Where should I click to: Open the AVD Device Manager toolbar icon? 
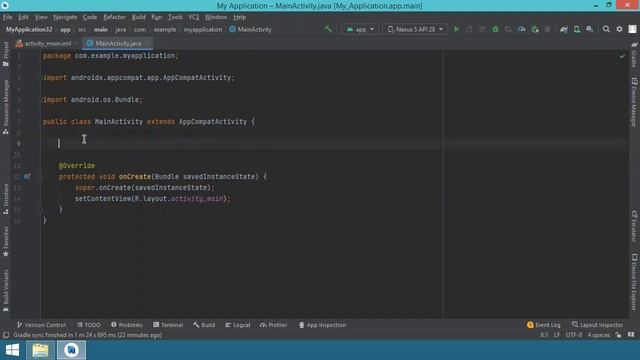pos(577,29)
